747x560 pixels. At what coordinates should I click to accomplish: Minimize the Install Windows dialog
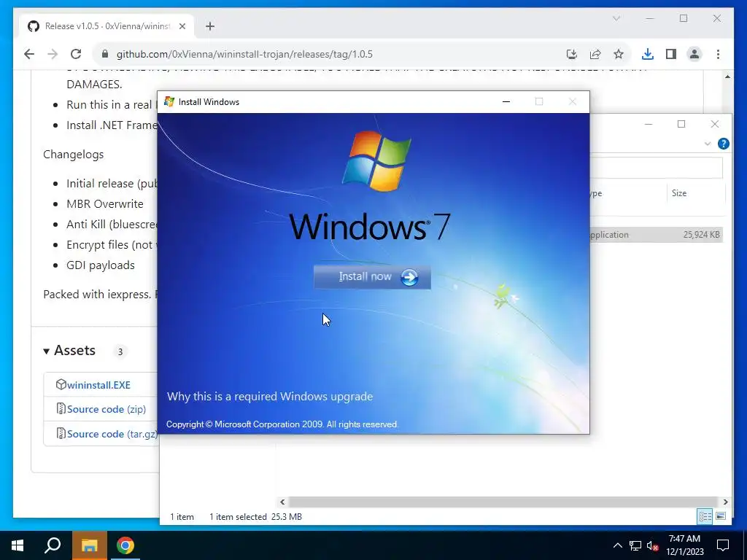pos(506,101)
